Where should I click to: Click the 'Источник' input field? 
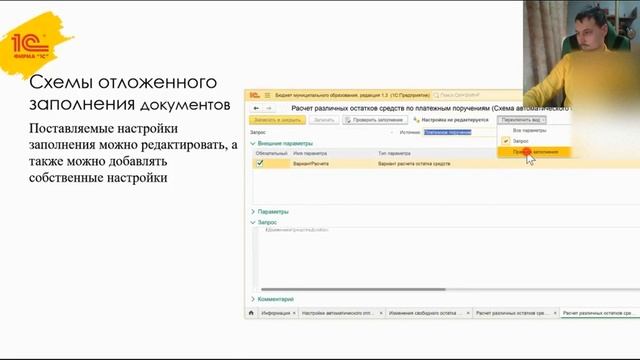tap(459, 132)
